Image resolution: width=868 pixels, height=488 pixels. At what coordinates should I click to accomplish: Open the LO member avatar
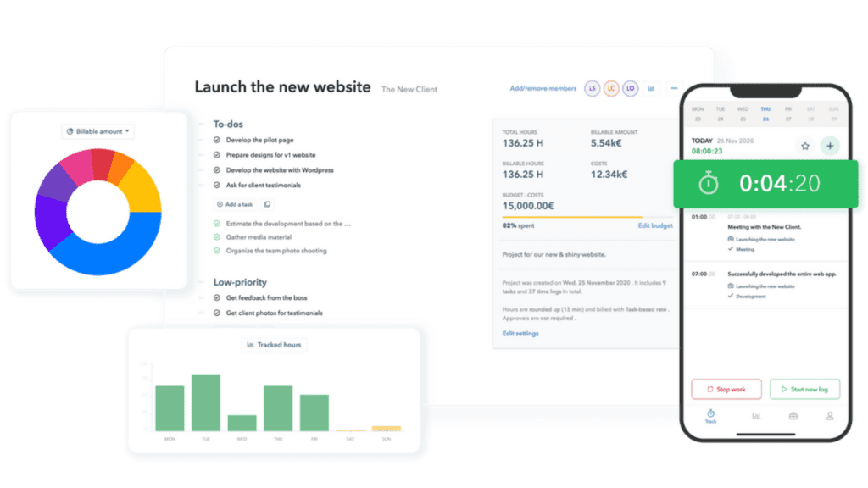(x=630, y=88)
